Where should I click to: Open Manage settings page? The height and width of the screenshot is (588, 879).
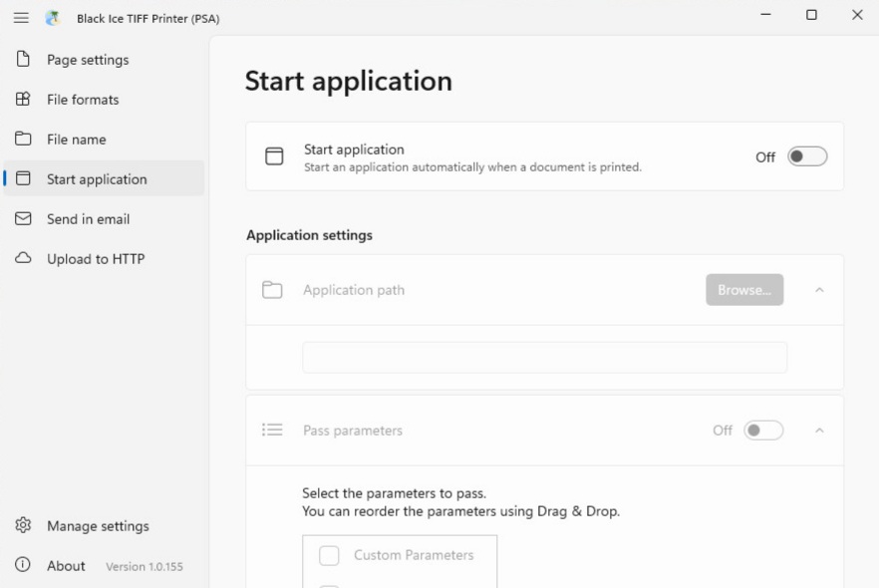(x=105, y=526)
